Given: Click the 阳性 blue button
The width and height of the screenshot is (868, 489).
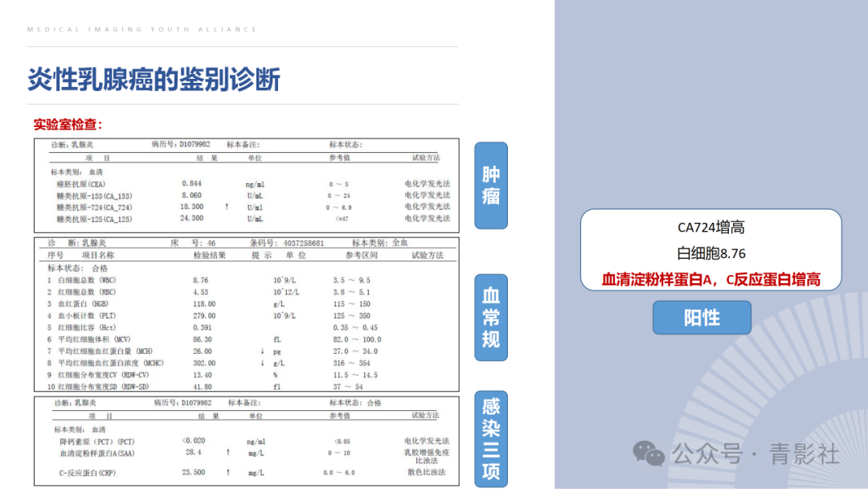Looking at the screenshot, I should 702,318.
